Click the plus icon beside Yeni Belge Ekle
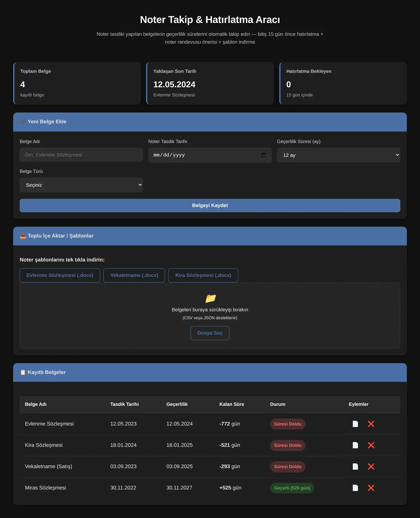Screen dimensions: 420x518 click(x=23, y=122)
